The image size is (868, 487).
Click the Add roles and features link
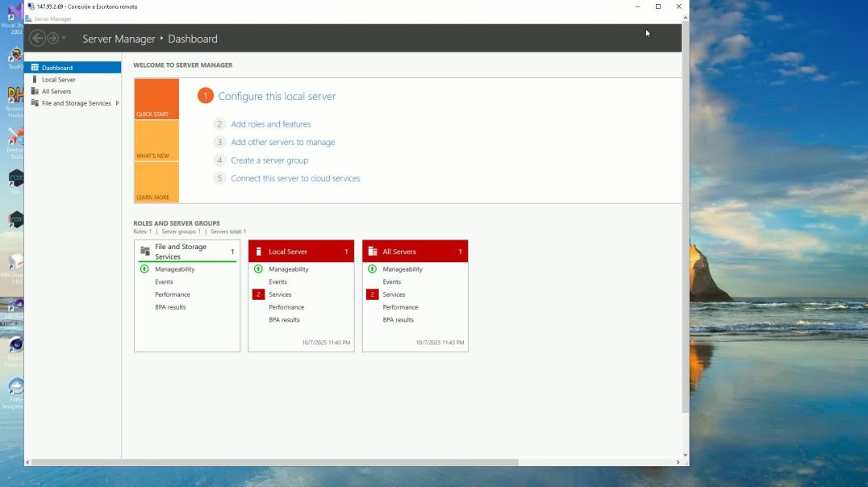pos(270,123)
